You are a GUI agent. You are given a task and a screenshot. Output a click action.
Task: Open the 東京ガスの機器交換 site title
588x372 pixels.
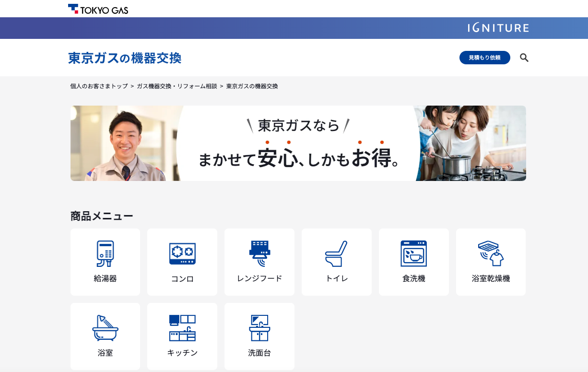tap(125, 58)
